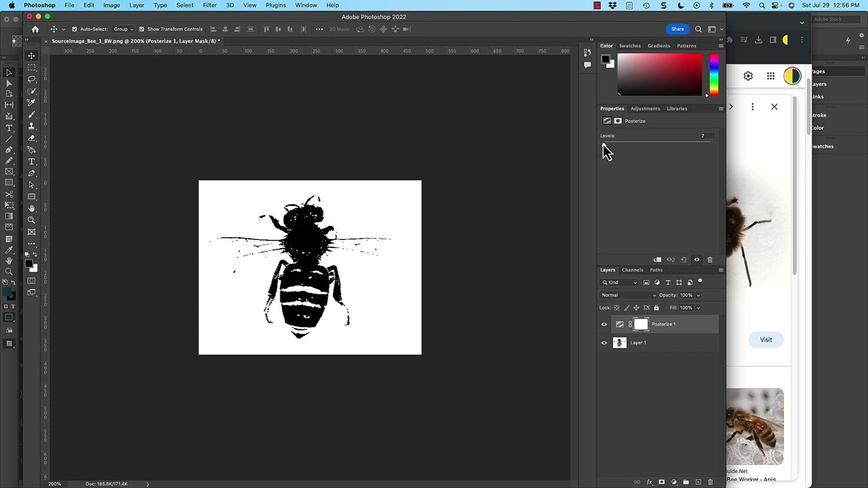Select the Layer 1 thumbnail
This screenshot has height=488, width=868.
coord(619,342)
